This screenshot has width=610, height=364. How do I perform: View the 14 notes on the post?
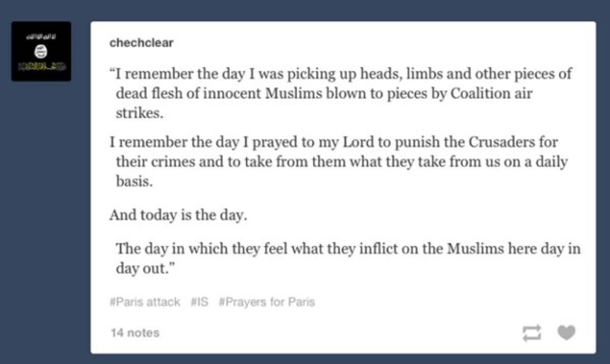(x=135, y=333)
